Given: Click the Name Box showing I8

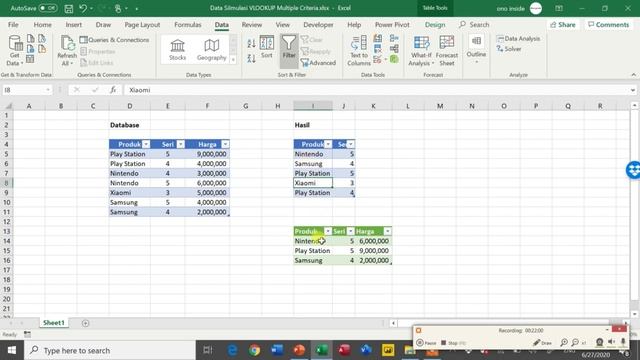Looking at the screenshot, I should (27, 90).
